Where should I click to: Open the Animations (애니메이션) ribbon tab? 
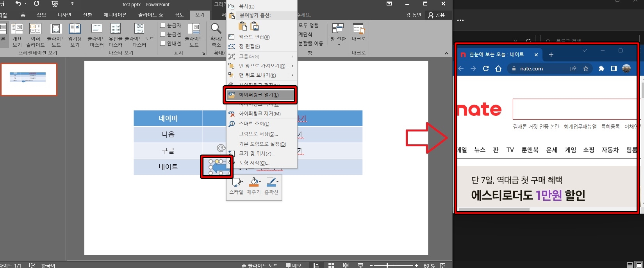115,15
